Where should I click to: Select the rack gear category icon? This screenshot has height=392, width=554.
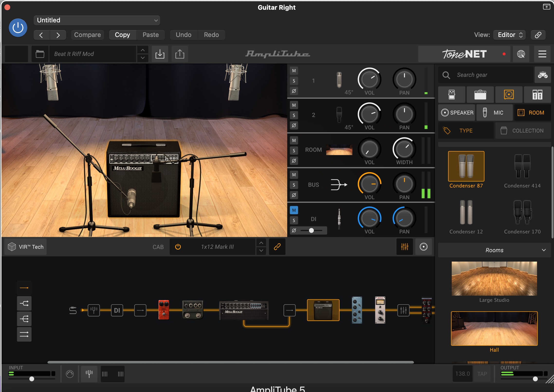click(x=537, y=95)
